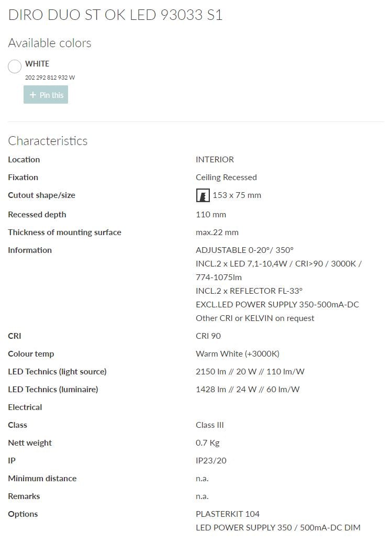This screenshot has width=392, height=543.
Task: Click the Ceiling Recessed fixation value
Action: tap(226, 177)
